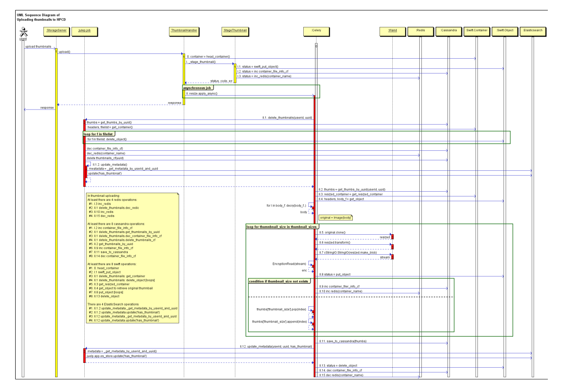570x392 pixels.
Task: Select the "upload thumbnails" message label
Action: [x=38, y=46]
